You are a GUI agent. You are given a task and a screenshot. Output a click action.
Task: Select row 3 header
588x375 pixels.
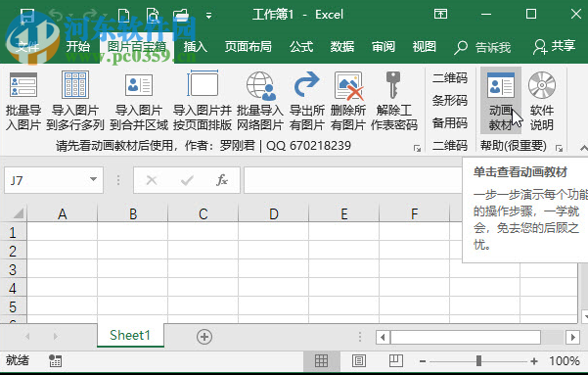[13, 269]
